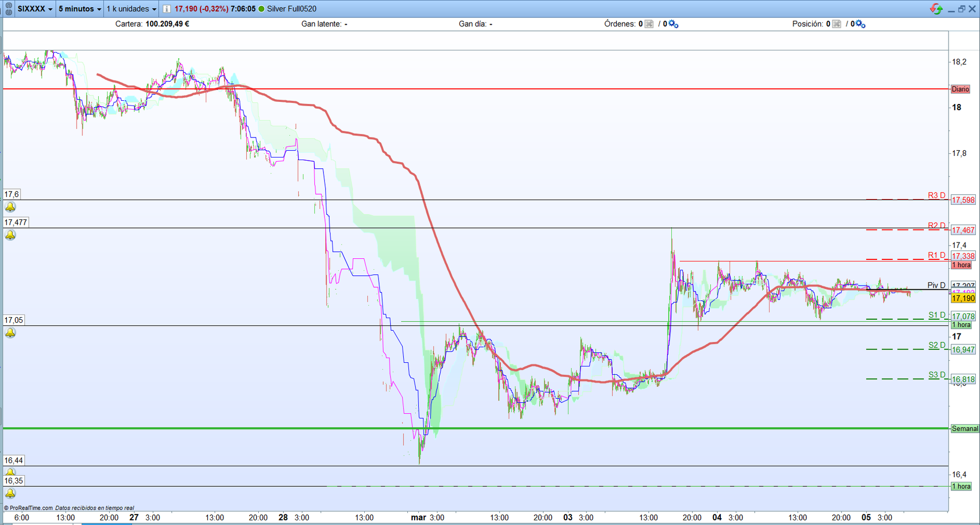Open the SIXXXX instrument dropdown
This screenshot has width=980, height=525.
coord(35,9)
